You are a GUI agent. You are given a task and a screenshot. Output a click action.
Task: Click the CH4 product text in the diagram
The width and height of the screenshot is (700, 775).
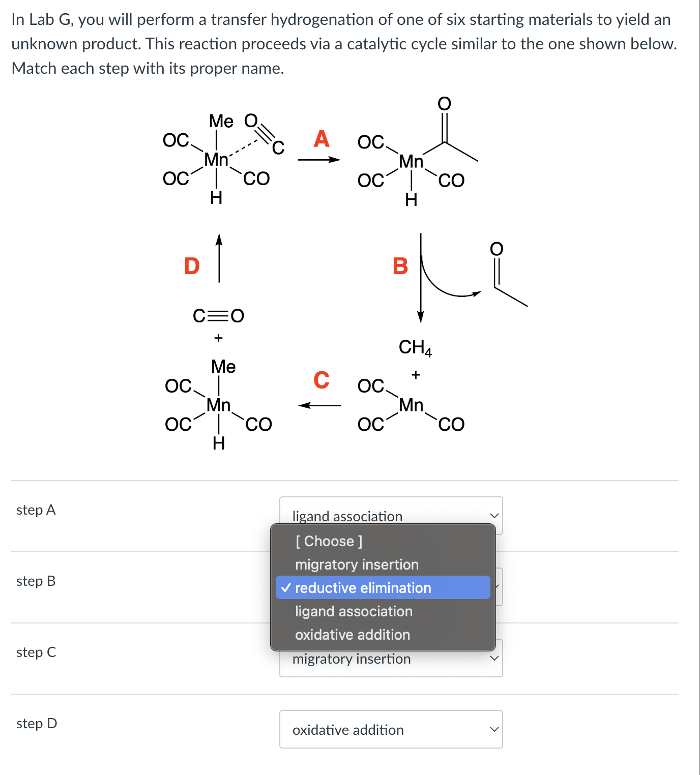click(x=415, y=347)
